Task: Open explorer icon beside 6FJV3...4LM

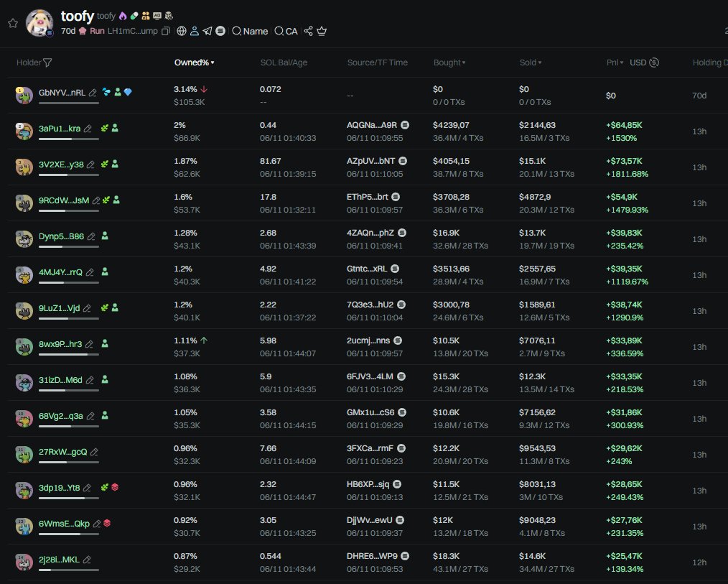Action: coord(401,376)
